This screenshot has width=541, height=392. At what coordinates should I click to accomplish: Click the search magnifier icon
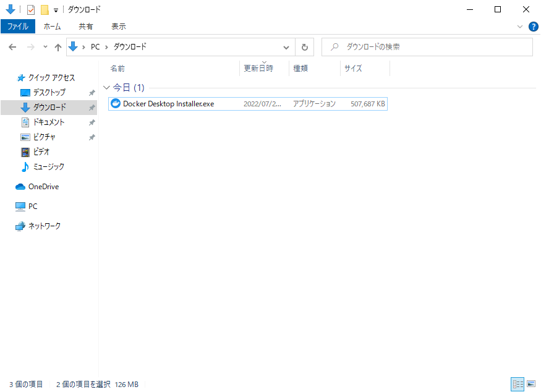pyautogui.click(x=334, y=46)
